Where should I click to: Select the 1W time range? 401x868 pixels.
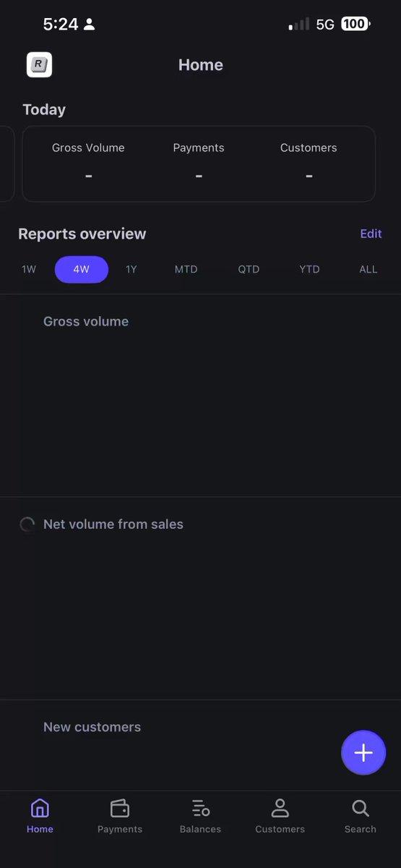tap(29, 269)
